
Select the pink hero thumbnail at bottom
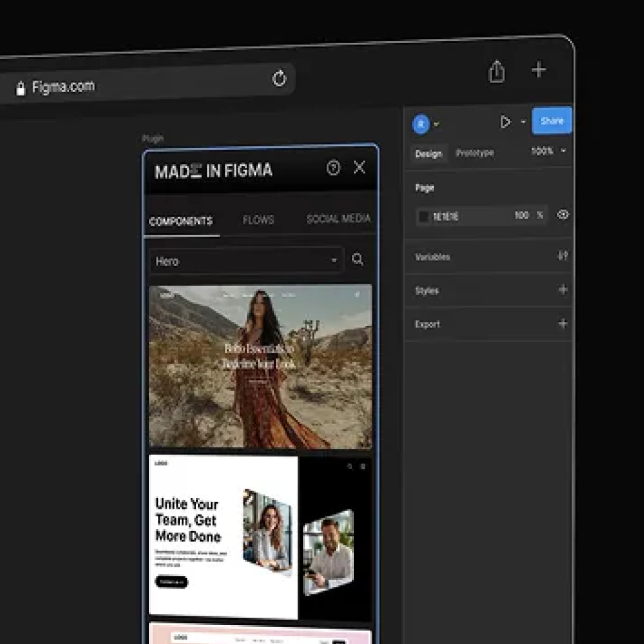click(x=260, y=633)
